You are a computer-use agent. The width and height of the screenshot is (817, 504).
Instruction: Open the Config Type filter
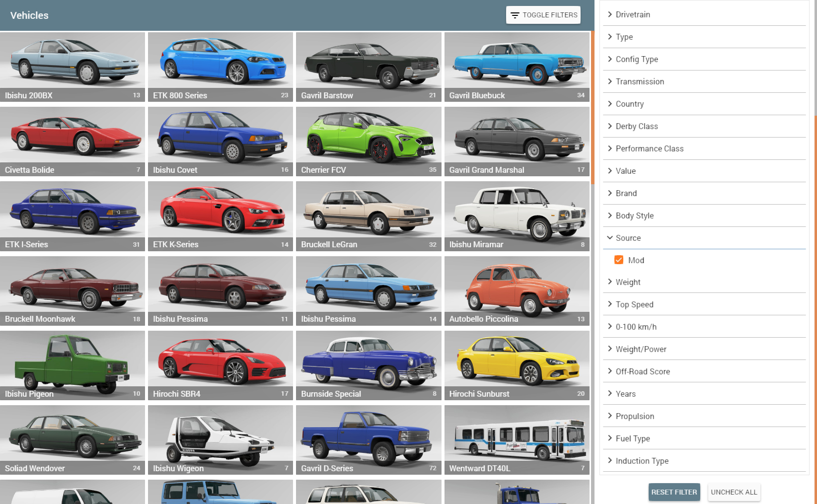pos(704,59)
